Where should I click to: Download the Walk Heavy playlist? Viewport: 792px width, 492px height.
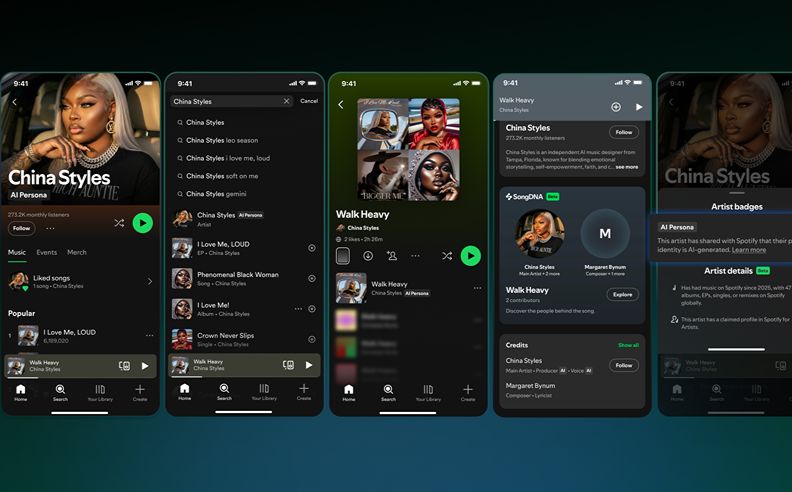tap(368, 256)
